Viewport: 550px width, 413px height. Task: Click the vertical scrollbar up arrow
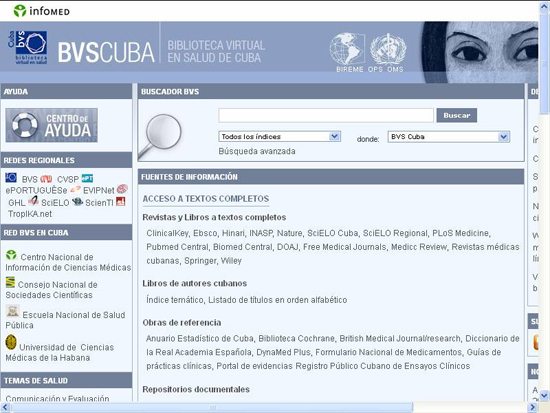coord(544,7)
